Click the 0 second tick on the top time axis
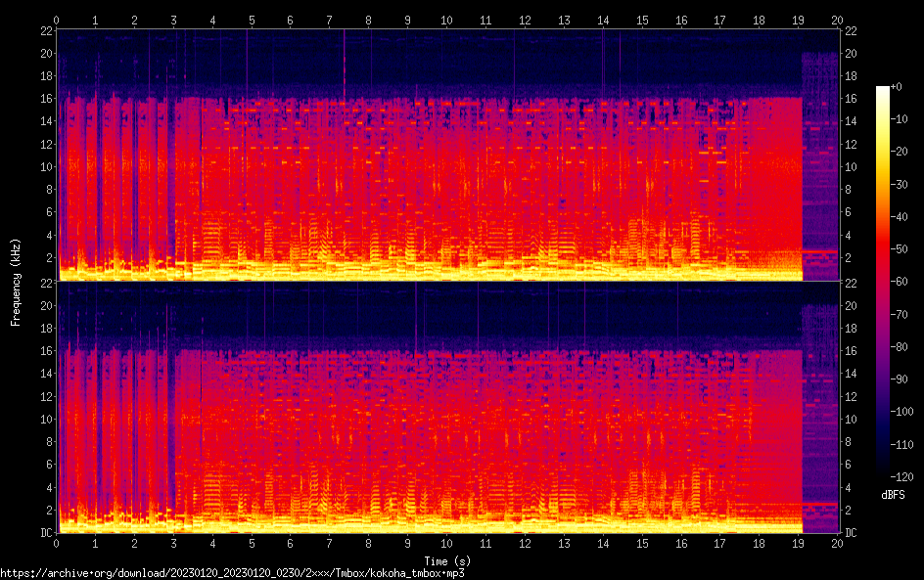This screenshot has width=924, height=580. pyautogui.click(x=57, y=20)
